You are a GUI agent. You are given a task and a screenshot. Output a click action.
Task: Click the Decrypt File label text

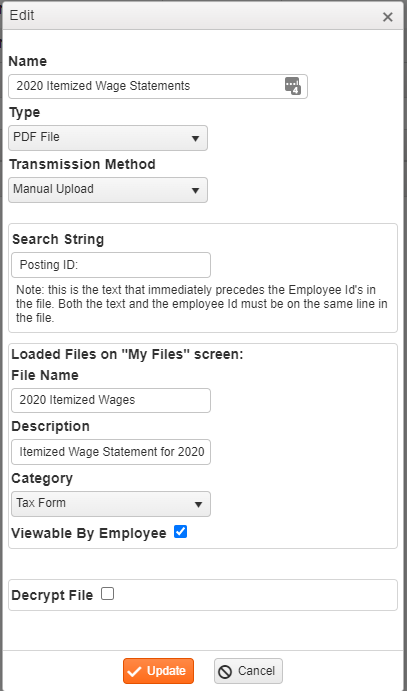[x=52, y=595]
